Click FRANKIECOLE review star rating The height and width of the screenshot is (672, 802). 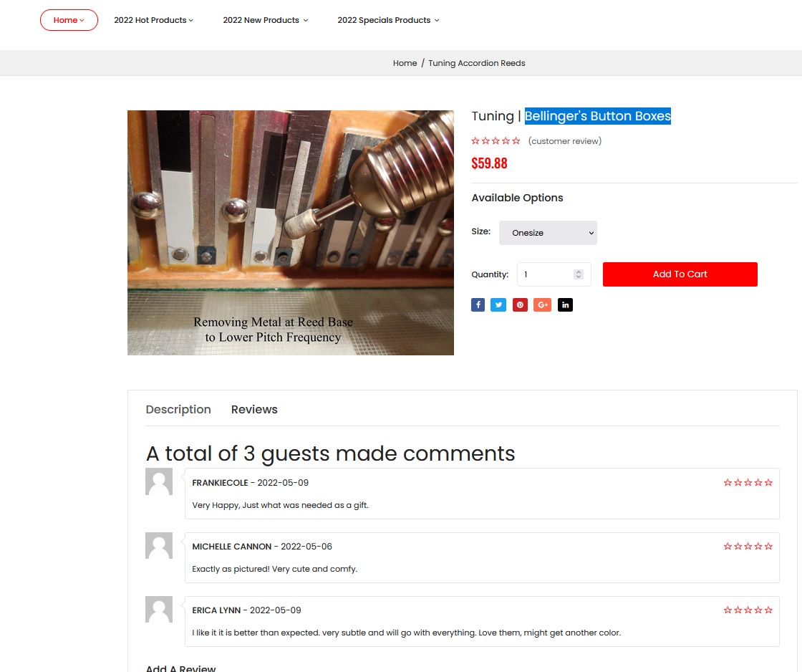click(748, 483)
